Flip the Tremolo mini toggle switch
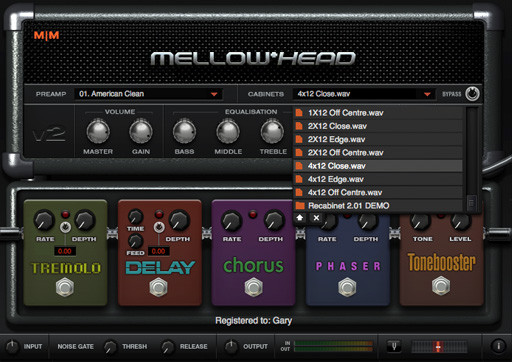The image size is (512, 362). (x=65, y=227)
